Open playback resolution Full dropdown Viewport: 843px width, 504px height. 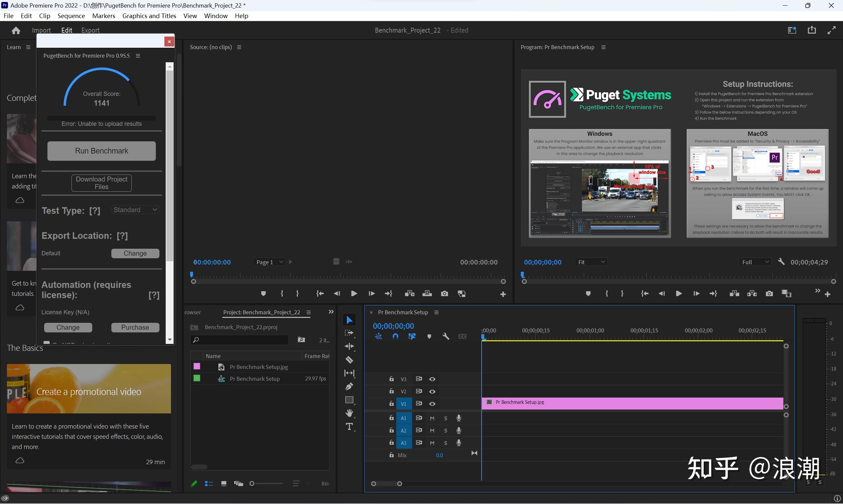tap(755, 262)
